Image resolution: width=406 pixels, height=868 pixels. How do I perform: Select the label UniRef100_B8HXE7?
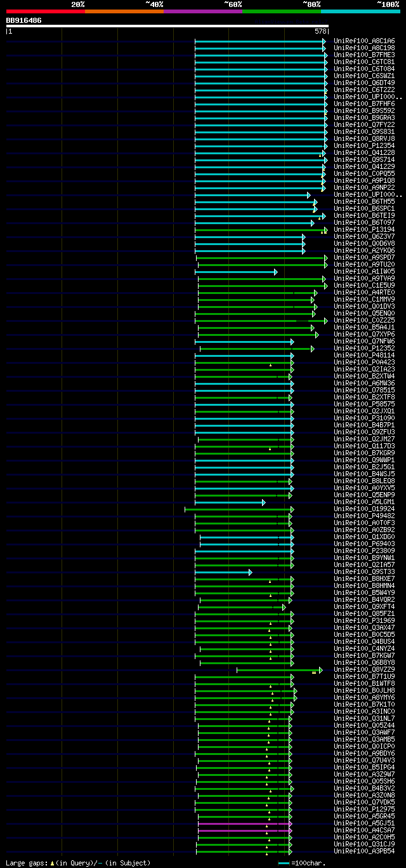364,578
